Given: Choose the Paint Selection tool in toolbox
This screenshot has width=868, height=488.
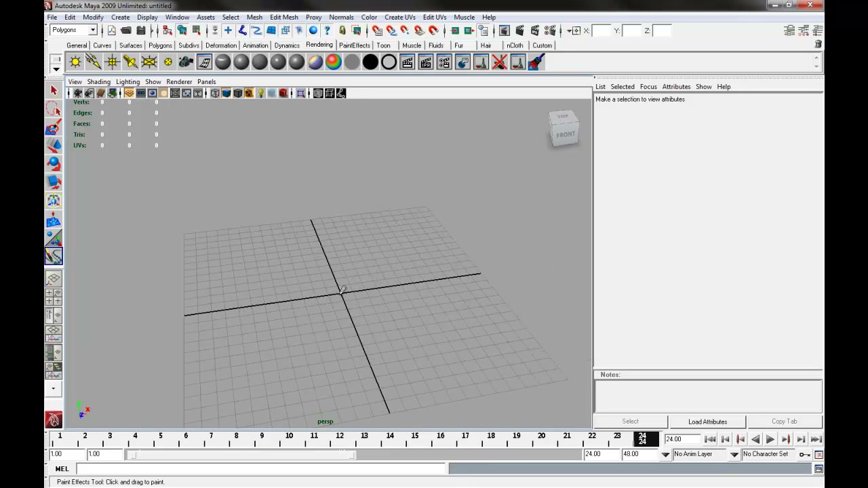Looking at the screenshot, I should click(54, 127).
